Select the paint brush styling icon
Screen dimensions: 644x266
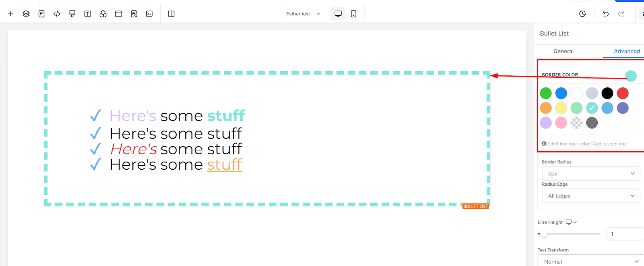pyautogui.click(x=72, y=14)
